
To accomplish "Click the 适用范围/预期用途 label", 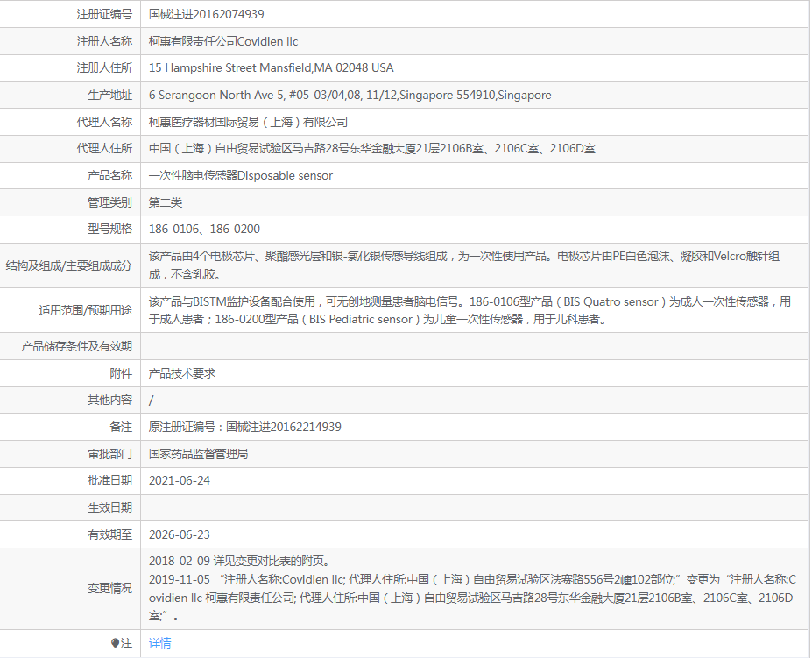I will 86,310.
